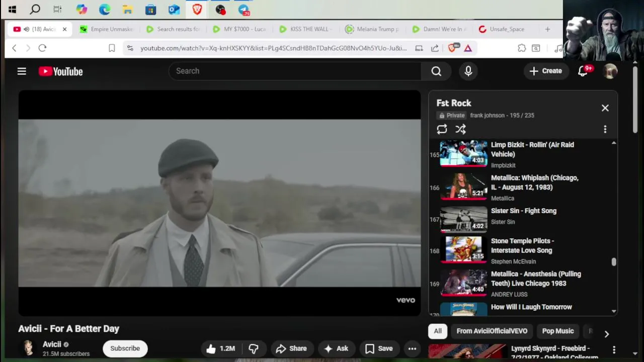This screenshot has height=362, width=644.
Task: Open options for the Lynyrd Skynyrd Freebird suggestion
Action: pos(614,349)
